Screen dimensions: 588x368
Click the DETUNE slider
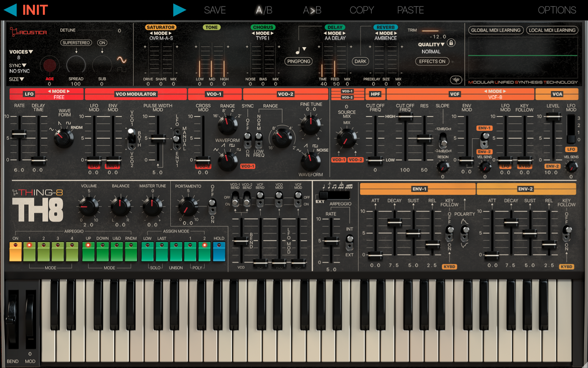click(96, 30)
